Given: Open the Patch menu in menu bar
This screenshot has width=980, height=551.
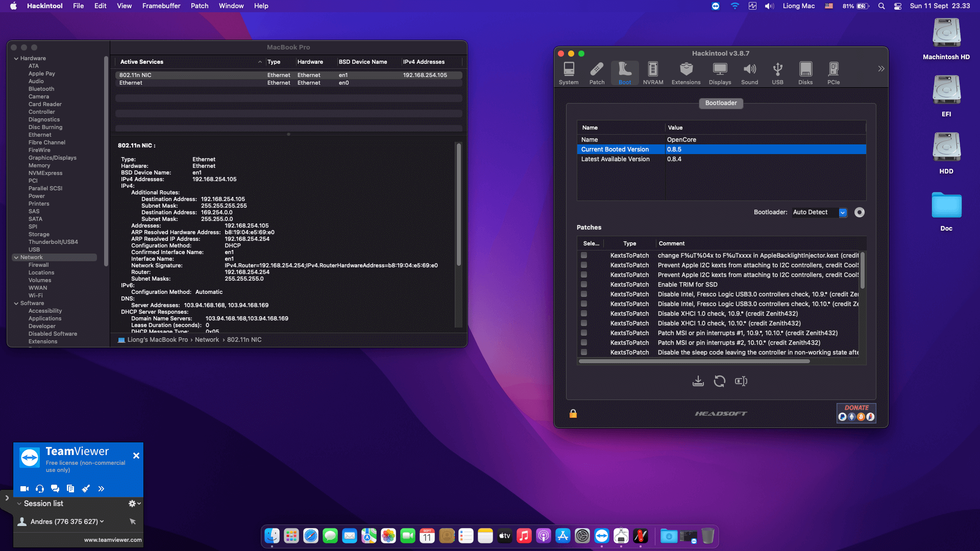Looking at the screenshot, I should (x=200, y=6).
